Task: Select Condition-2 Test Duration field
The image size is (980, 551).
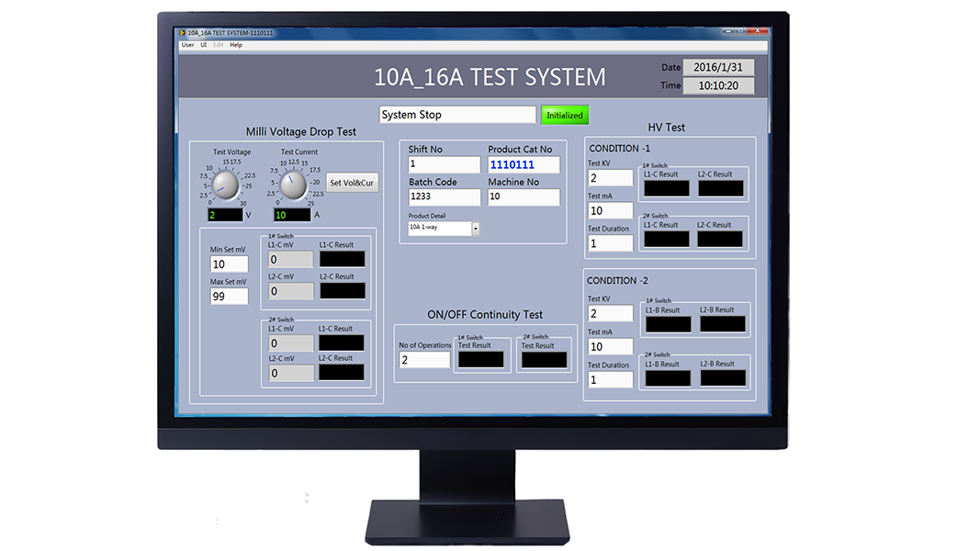Action: pos(610,379)
